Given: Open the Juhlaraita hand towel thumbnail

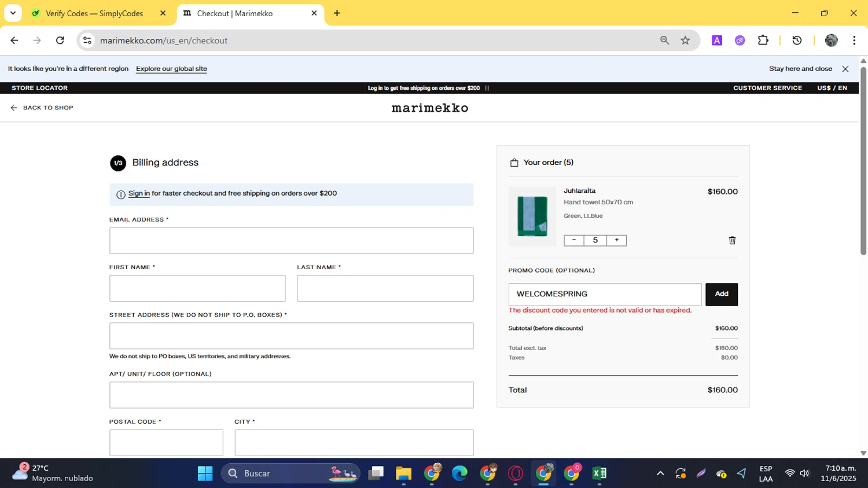Looking at the screenshot, I should [x=532, y=216].
